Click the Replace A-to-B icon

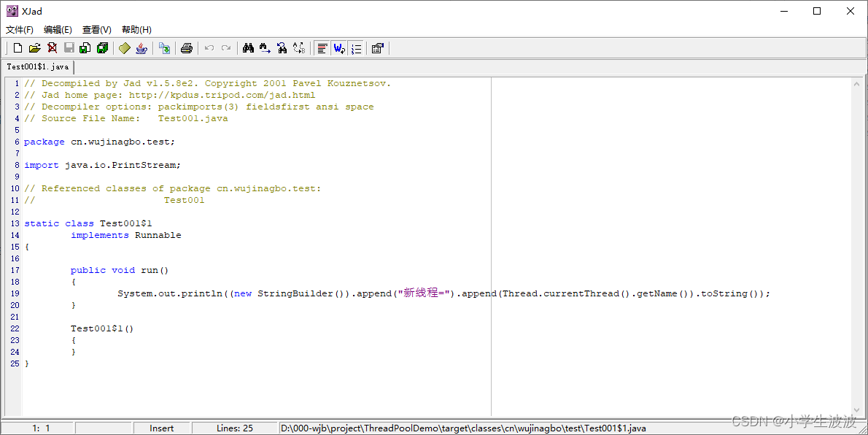tap(299, 48)
